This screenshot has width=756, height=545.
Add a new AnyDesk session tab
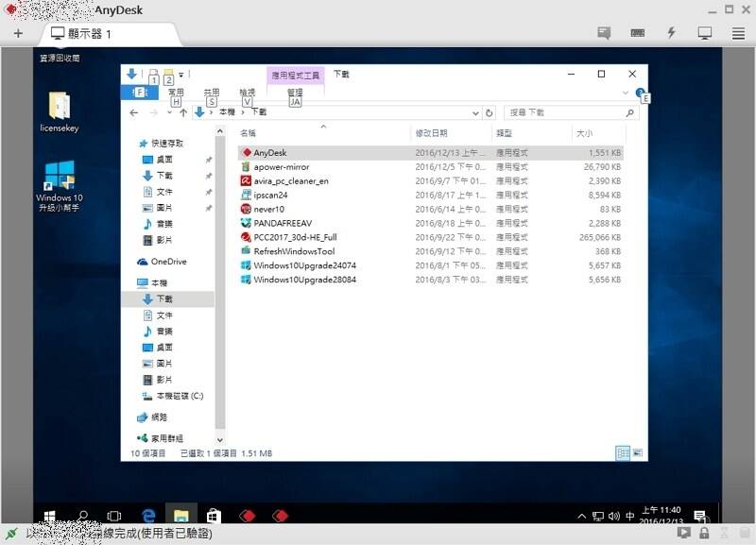(18, 33)
